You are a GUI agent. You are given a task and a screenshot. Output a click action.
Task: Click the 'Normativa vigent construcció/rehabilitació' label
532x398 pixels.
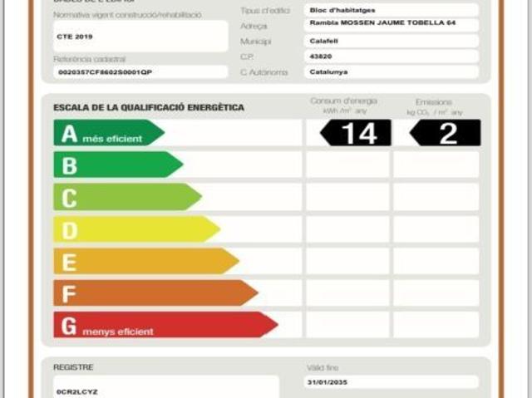pos(127,15)
